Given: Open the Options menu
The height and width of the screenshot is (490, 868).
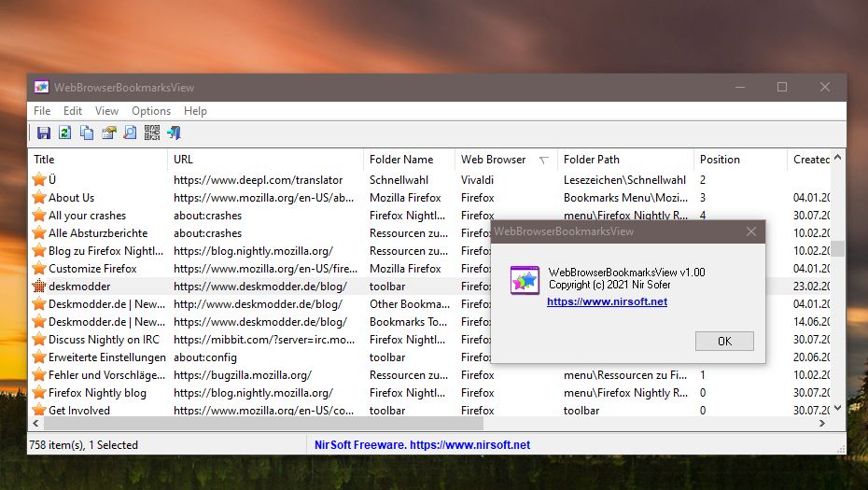Looking at the screenshot, I should 151,111.
